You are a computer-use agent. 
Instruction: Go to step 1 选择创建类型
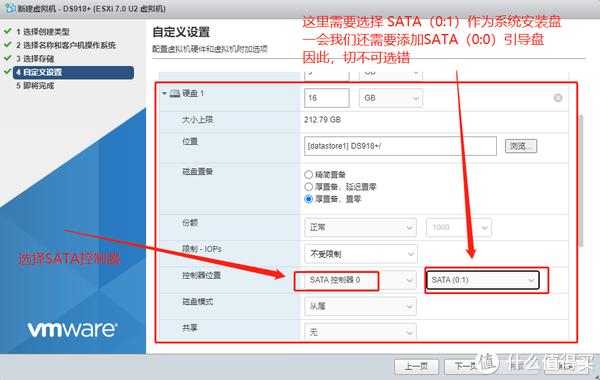click(x=42, y=32)
